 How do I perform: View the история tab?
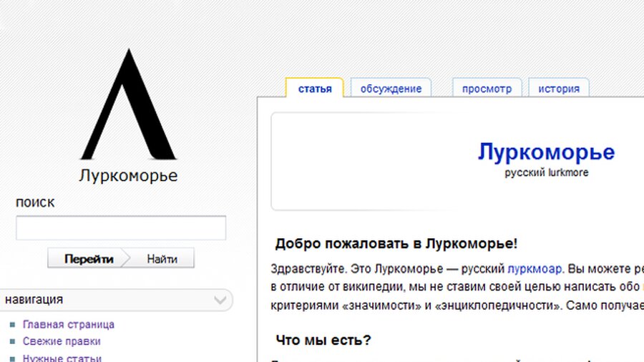point(559,89)
